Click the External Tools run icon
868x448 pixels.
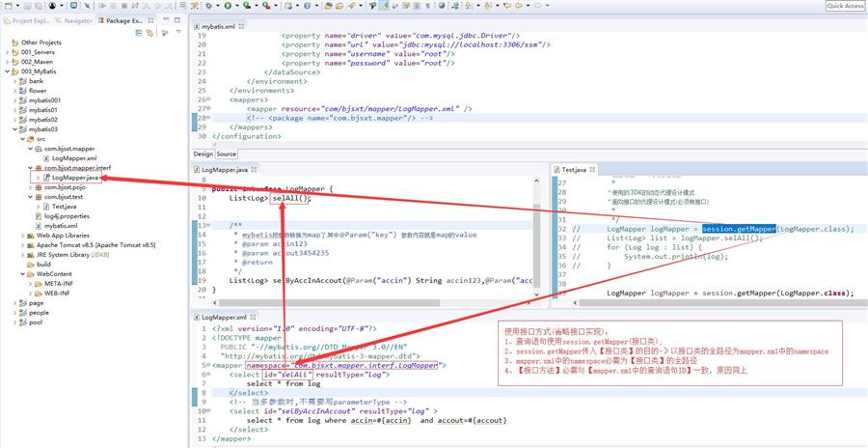click(266, 6)
